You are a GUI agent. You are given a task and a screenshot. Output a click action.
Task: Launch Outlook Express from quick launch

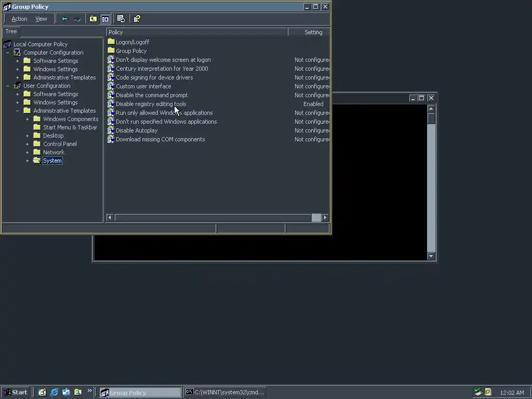(x=66, y=392)
